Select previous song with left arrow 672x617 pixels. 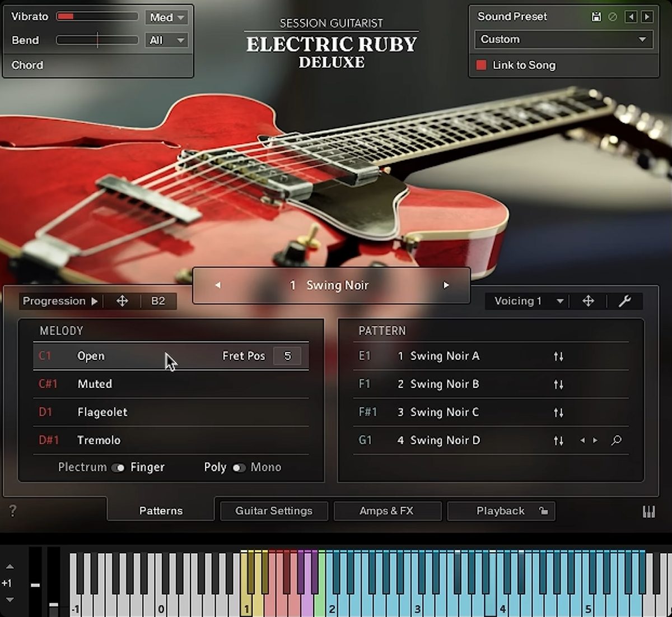218,285
